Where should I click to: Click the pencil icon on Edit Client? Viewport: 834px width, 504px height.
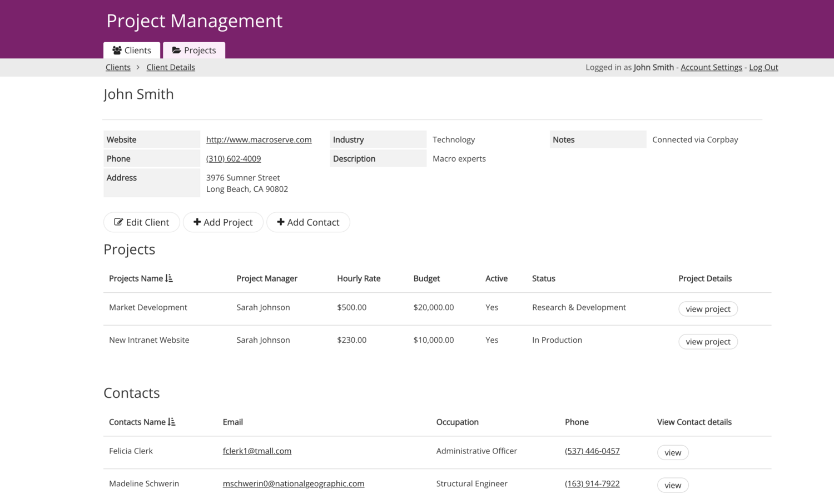click(119, 222)
